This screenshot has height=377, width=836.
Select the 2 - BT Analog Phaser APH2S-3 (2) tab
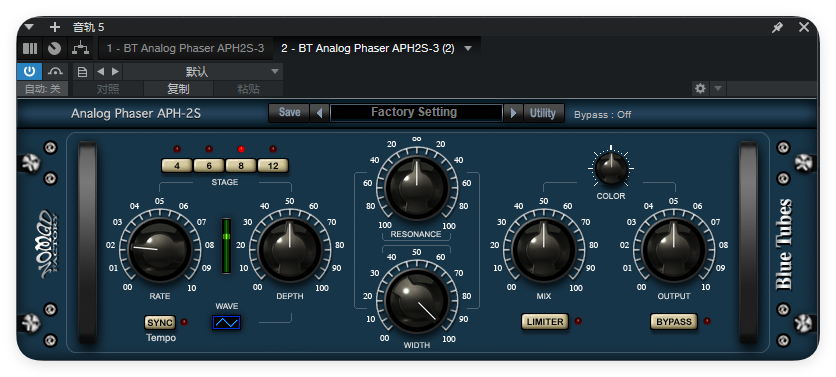click(368, 49)
